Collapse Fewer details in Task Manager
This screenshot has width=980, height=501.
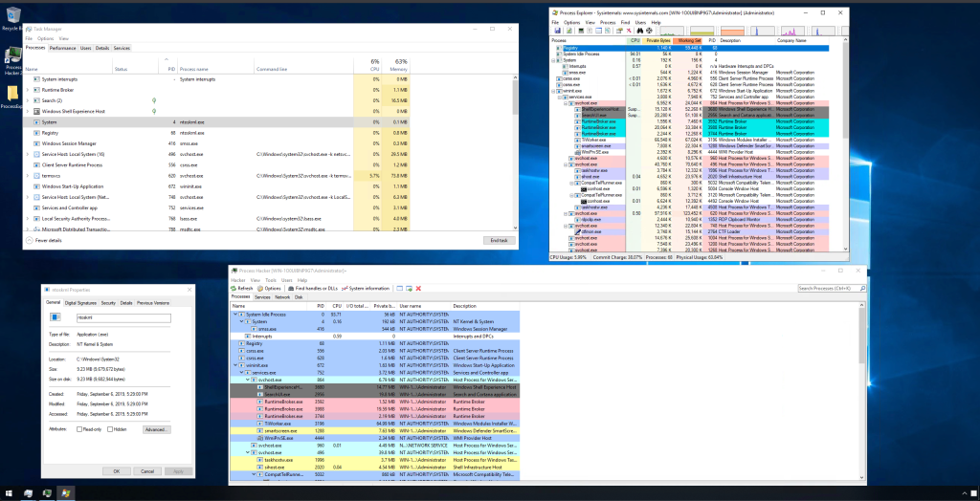click(x=44, y=241)
